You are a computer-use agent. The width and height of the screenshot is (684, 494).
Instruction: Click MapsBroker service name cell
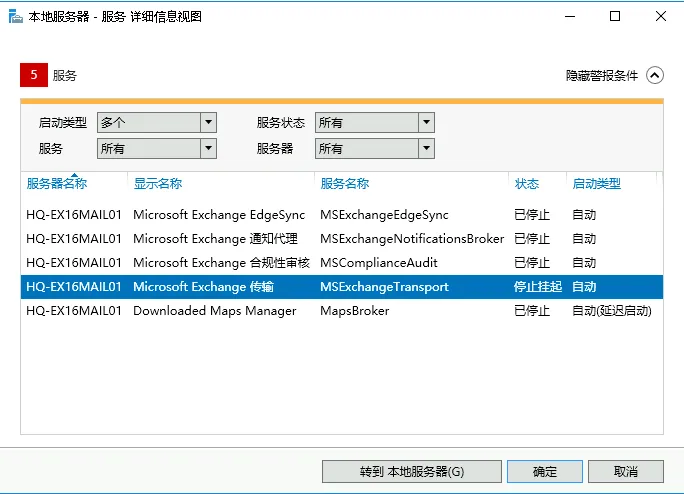[x=354, y=311]
